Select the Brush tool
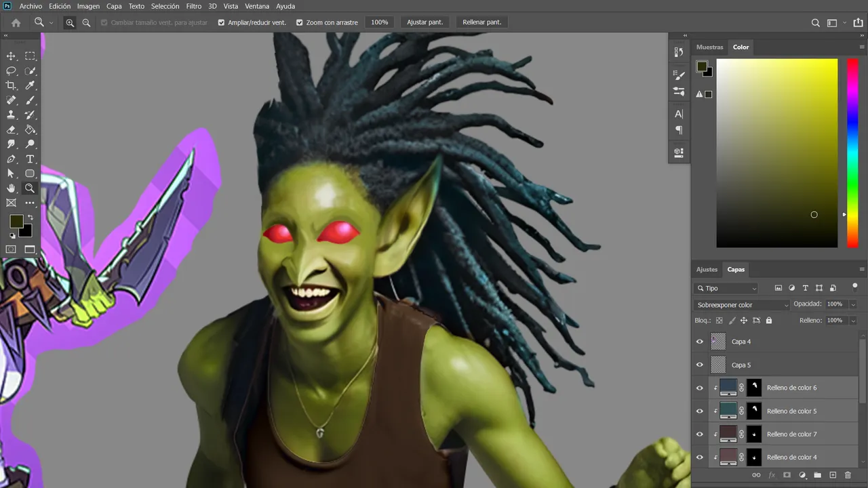This screenshot has height=488, width=868. [30, 100]
